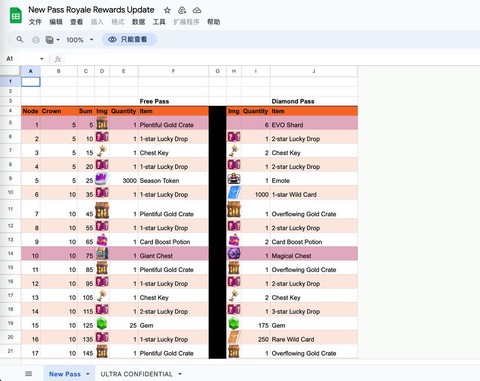The height and width of the screenshot is (381, 480).
Task: Click the view-only eye button
Action: point(129,40)
